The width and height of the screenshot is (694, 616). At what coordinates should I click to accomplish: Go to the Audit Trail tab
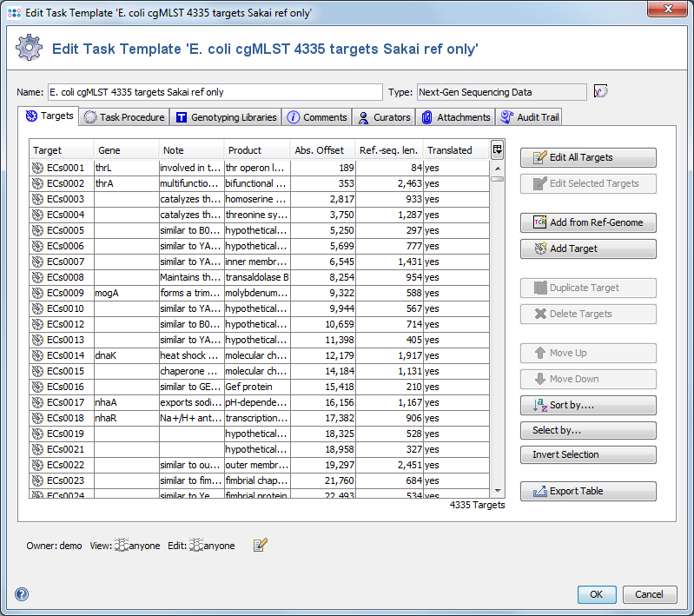coord(530,117)
